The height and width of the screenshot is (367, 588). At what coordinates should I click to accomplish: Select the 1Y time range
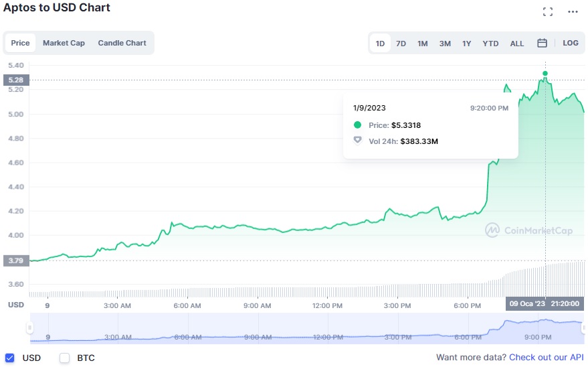coord(466,44)
